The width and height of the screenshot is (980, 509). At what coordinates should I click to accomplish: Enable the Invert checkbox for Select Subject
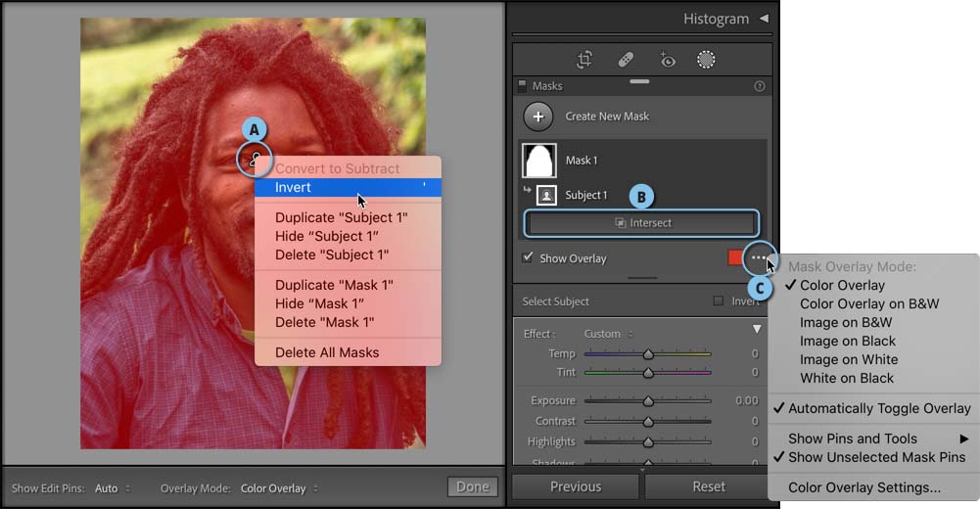[x=719, y=301]
